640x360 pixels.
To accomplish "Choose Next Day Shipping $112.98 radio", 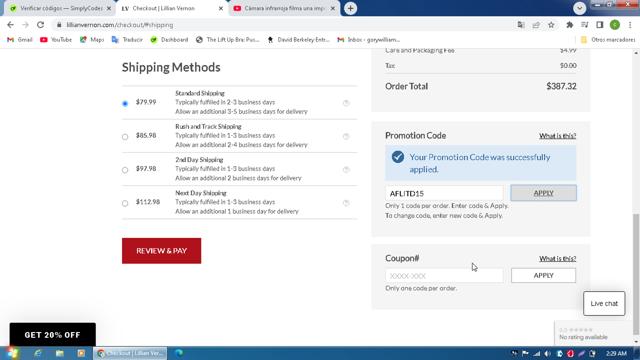I will [125, 203].
